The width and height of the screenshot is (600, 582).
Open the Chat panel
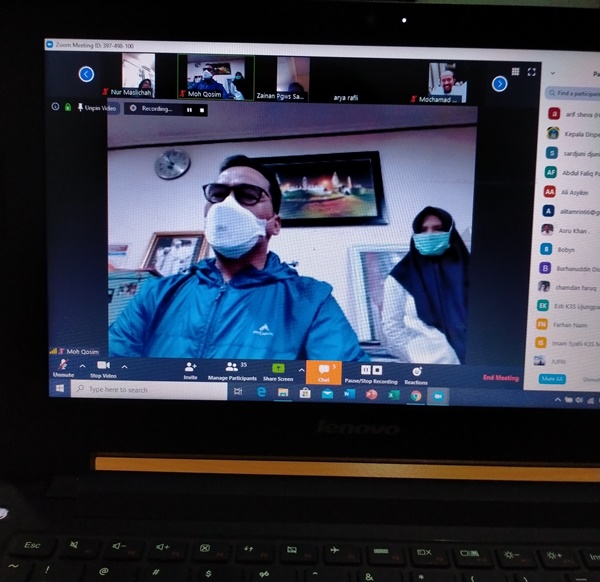[323, 370]
